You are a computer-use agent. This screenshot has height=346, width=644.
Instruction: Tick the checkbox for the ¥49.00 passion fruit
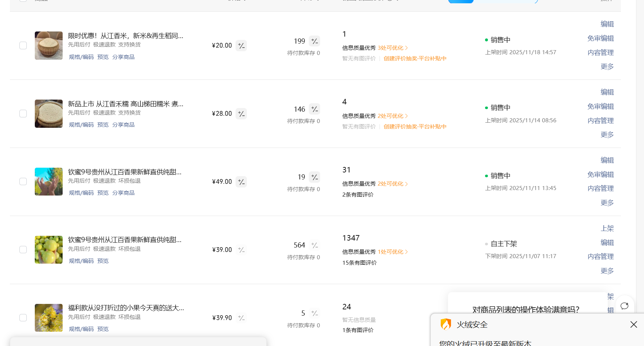[23, 182]
